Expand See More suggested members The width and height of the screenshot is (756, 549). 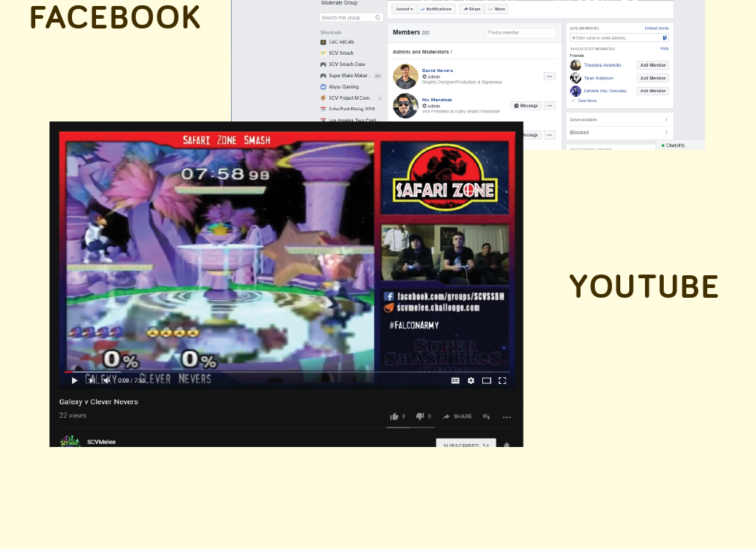coord(586,100)
